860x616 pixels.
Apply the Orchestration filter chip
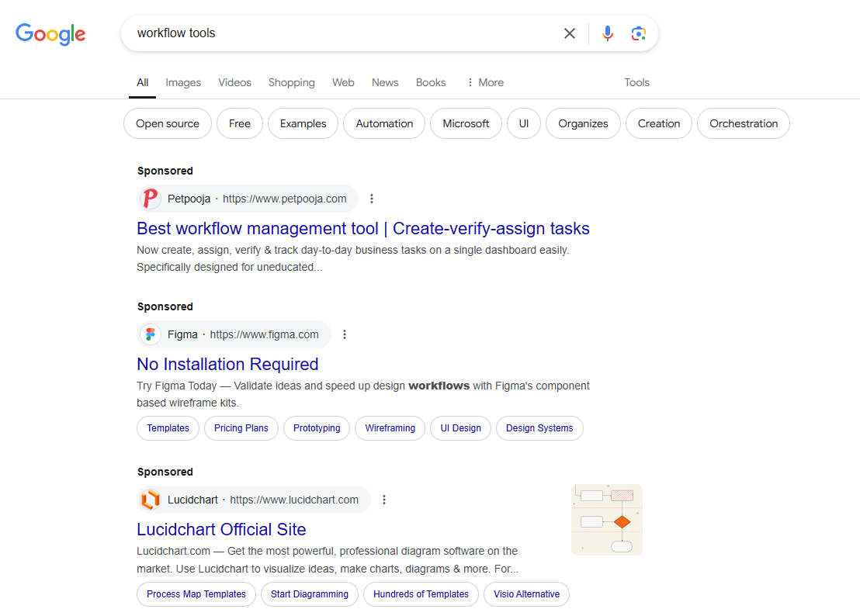743,123
